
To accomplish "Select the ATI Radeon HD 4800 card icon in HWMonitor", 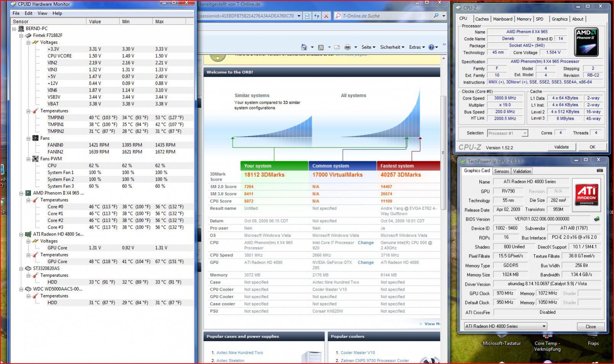I will (28, 234).
